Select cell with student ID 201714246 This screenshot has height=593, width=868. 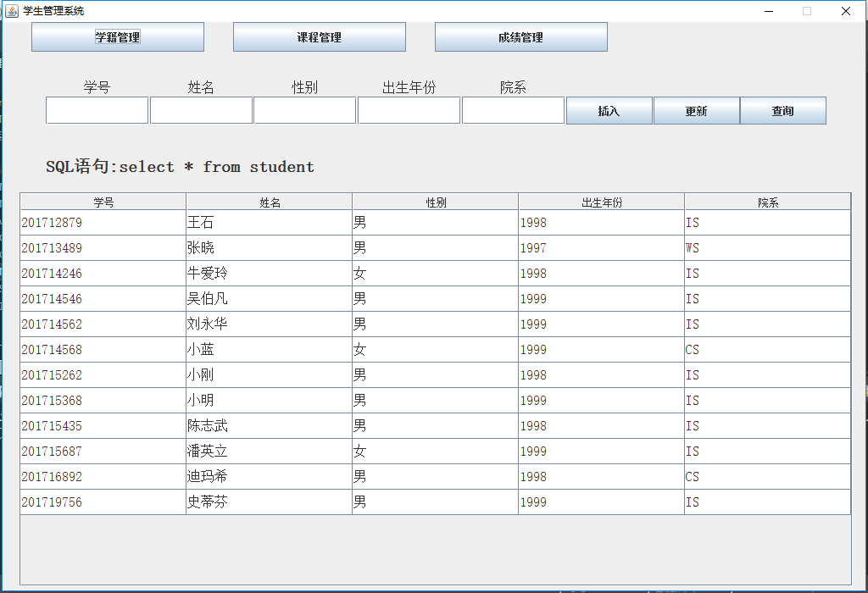coord(103,274)
